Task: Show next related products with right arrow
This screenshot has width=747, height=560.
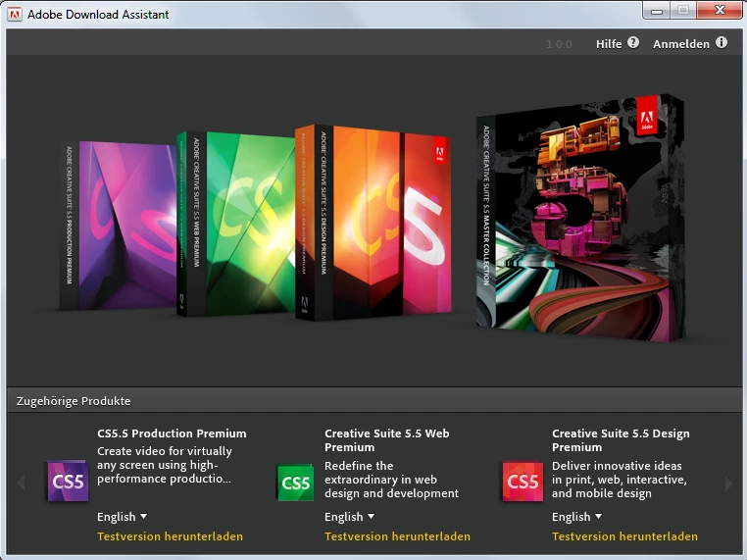Action: click(728, 484)
